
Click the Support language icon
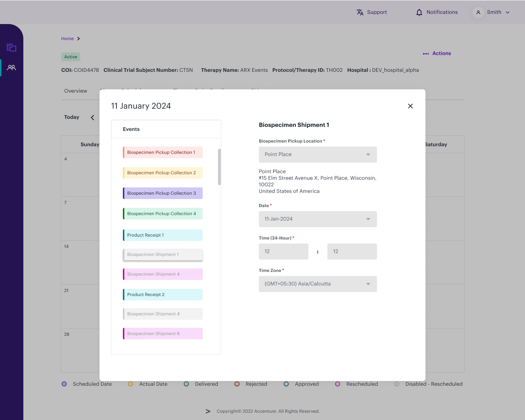tap(360, 12)
